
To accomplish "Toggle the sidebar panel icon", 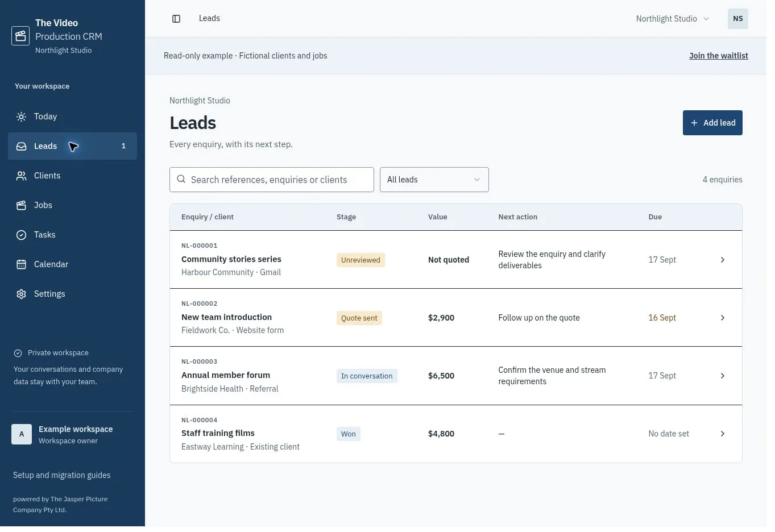I will tap(176, 19).
